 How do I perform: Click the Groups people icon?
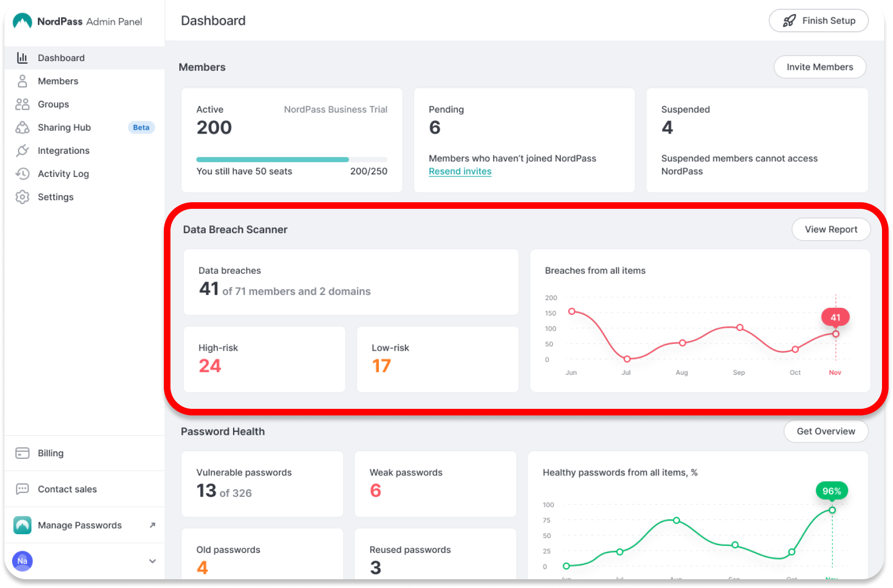[x=22, y=104]
